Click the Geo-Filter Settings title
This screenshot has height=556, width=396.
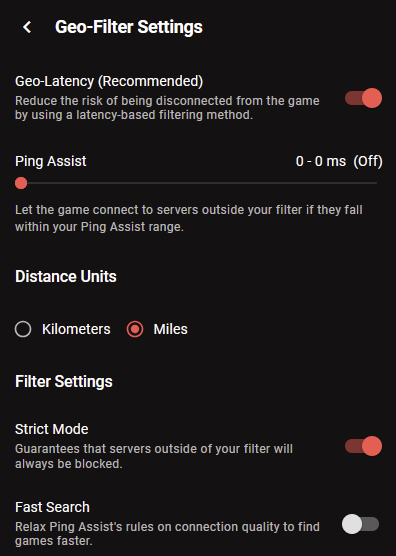[x=129, y=27]
